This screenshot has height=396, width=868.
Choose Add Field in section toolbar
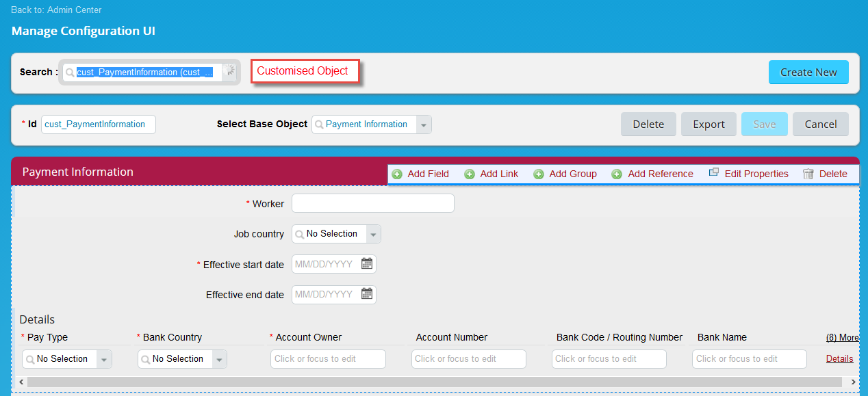click(x=428, y=174)
